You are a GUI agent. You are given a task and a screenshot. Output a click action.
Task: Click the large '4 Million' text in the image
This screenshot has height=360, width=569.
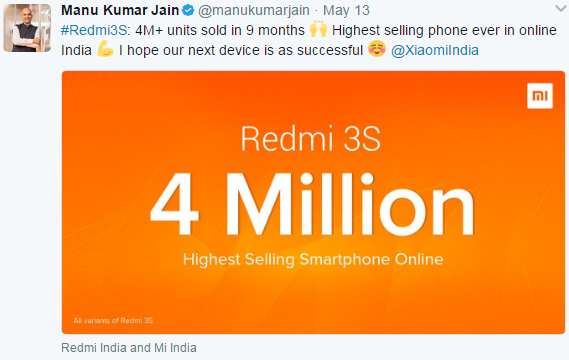[312, 204]
